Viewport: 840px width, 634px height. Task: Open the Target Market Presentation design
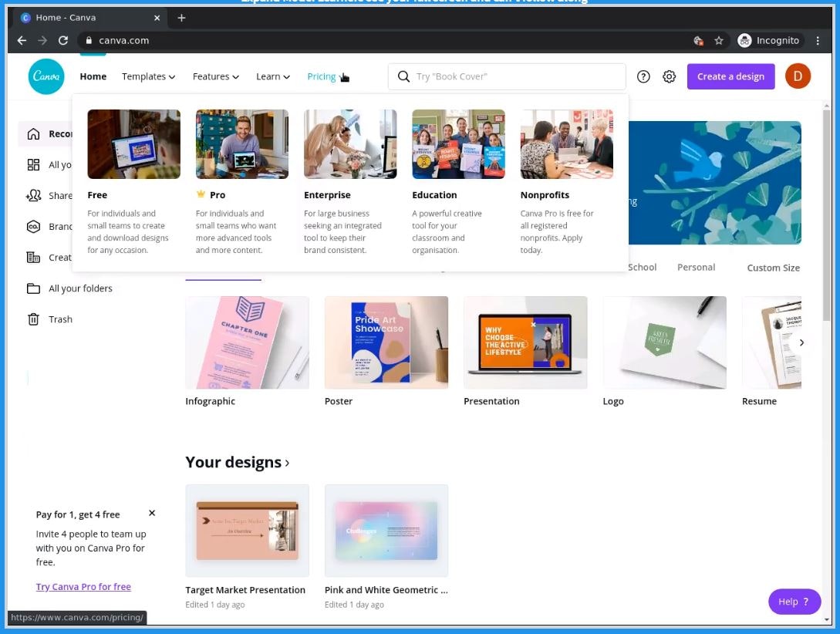point(247,531)
